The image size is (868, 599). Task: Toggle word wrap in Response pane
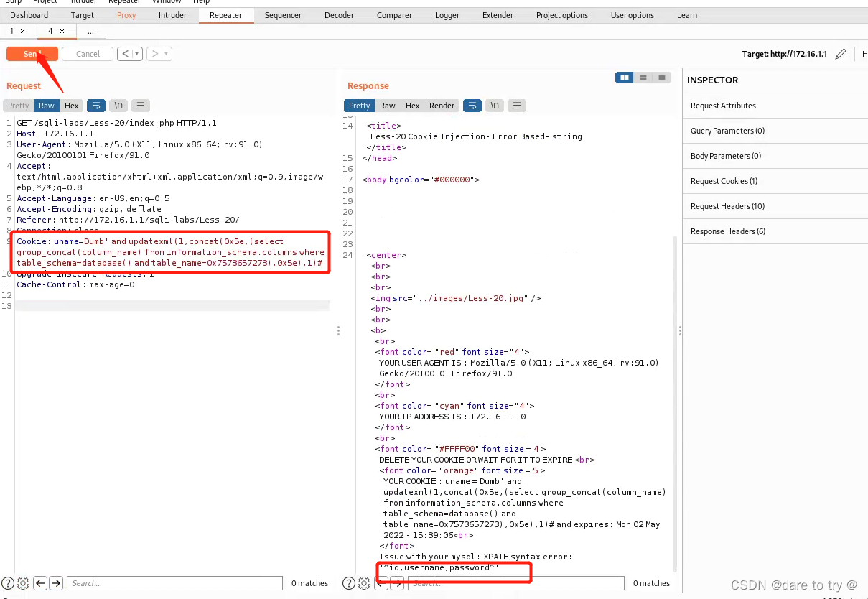tap(472, 106)
